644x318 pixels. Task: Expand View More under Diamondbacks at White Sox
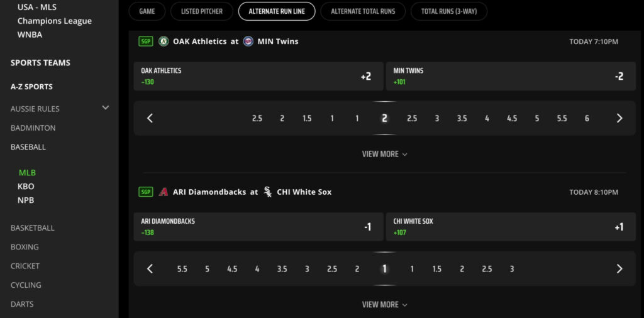[384, 305]
